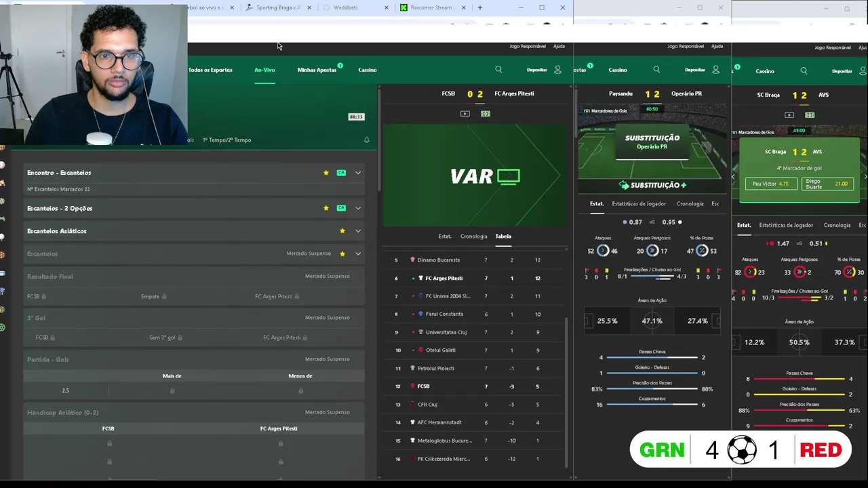The height and width of the screenshot is (488, 868).
Task: Close the Weddbets browser tab
Action: tap(387, 7)
